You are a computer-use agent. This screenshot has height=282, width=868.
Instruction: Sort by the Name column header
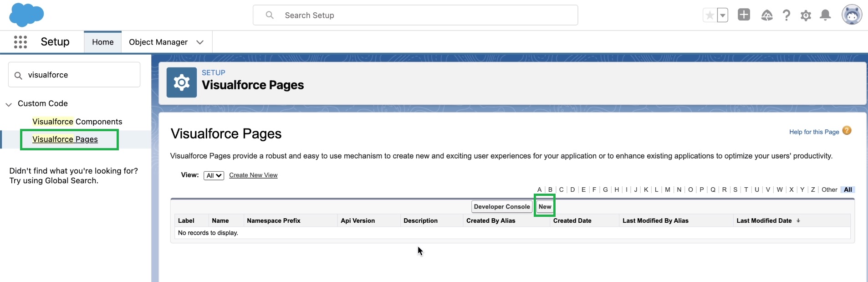pos(220,220)
